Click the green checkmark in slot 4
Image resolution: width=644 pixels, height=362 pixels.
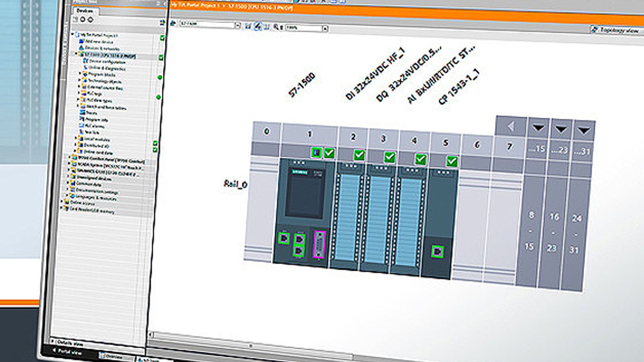(x=420, y=159)
